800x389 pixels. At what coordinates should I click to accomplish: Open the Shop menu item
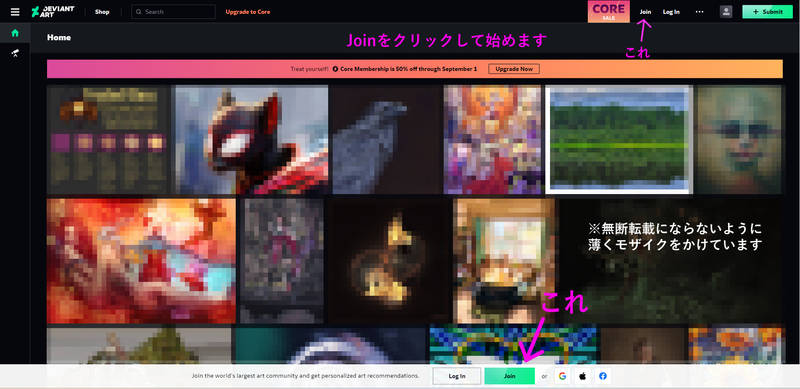102,12
